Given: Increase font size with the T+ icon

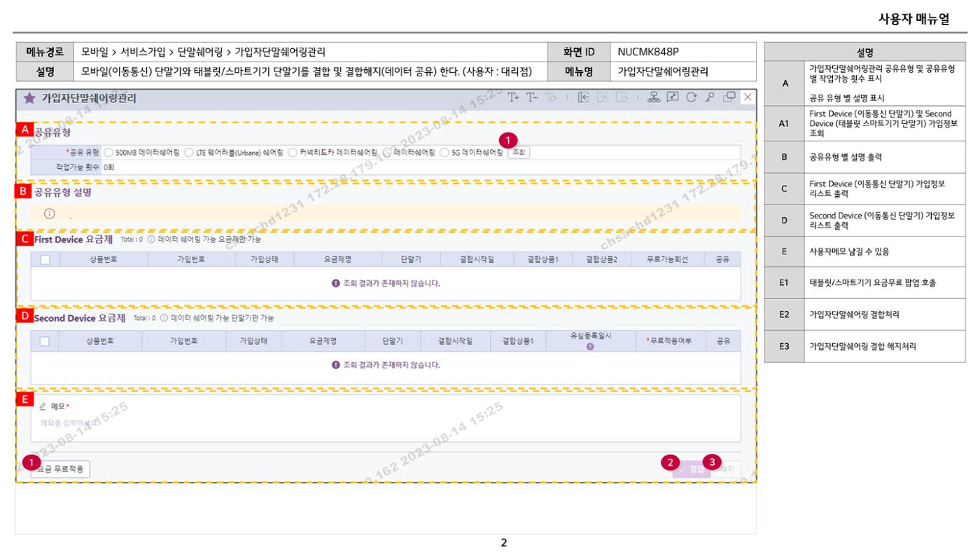Looking at the screenshot, I should [514, 97].
